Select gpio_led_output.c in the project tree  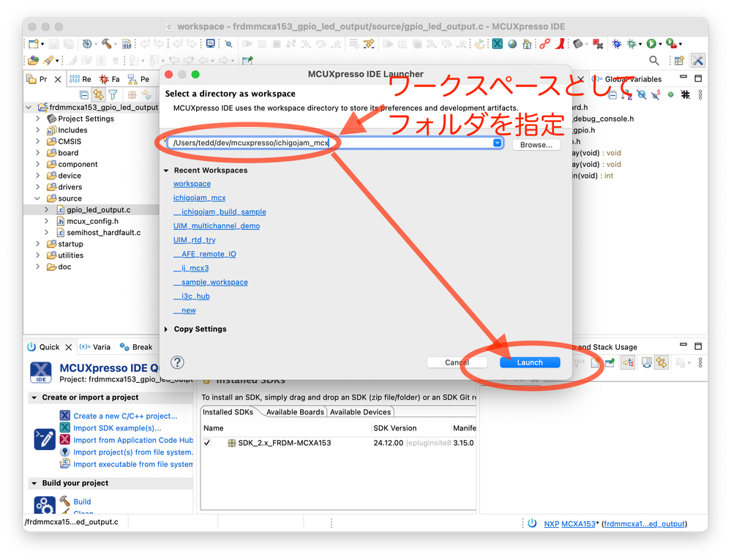pyautogui.click(x=98, y=210)
